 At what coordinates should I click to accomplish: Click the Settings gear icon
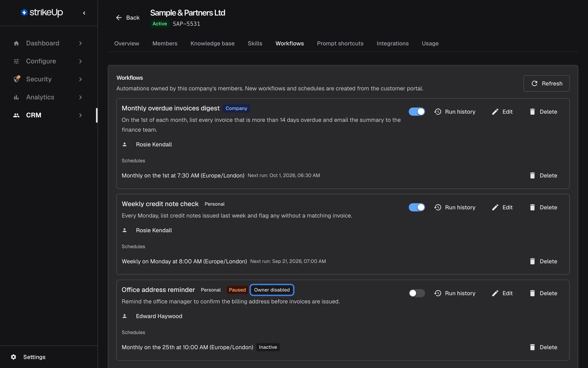point(13,357)
